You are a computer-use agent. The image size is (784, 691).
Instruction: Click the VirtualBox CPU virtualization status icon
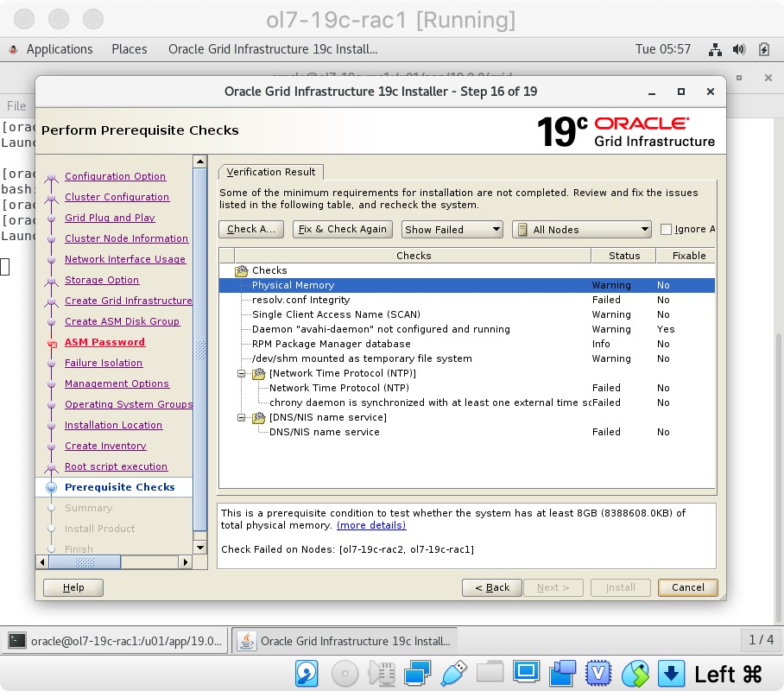[598, 674]
